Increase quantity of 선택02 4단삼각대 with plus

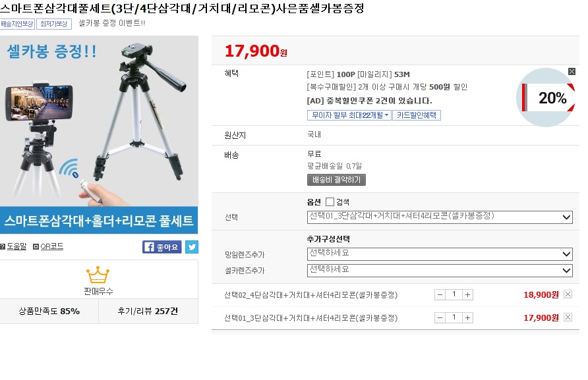(467, 295)
